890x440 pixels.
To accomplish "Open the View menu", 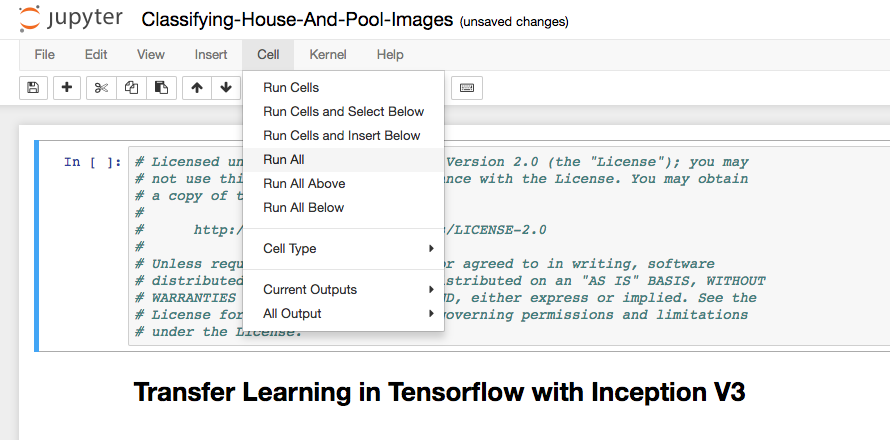I will (x=150, y=55).
